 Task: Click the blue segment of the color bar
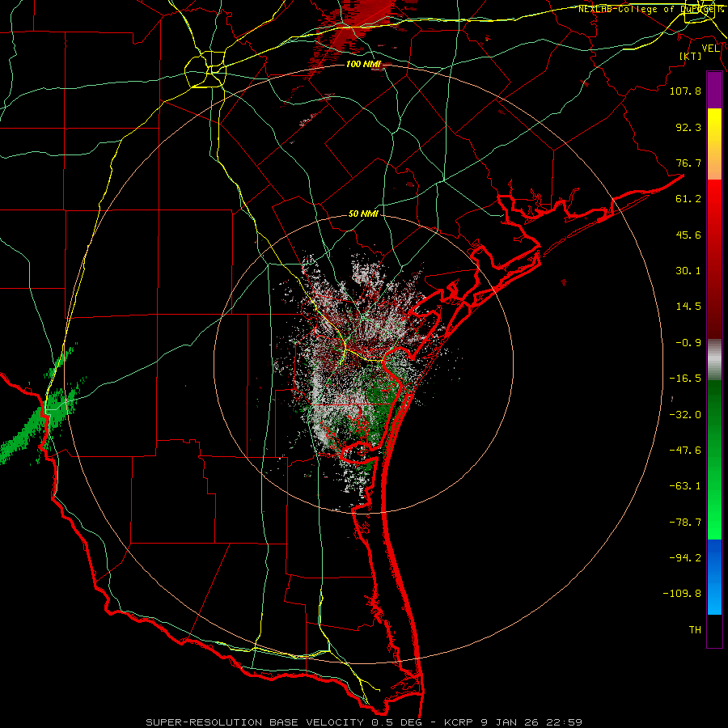click(714, 577)
